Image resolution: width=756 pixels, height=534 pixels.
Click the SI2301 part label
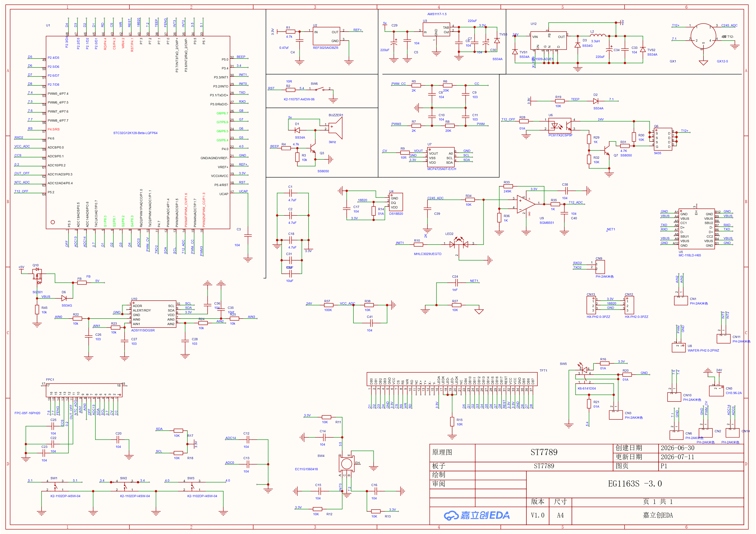click(37, 292)
